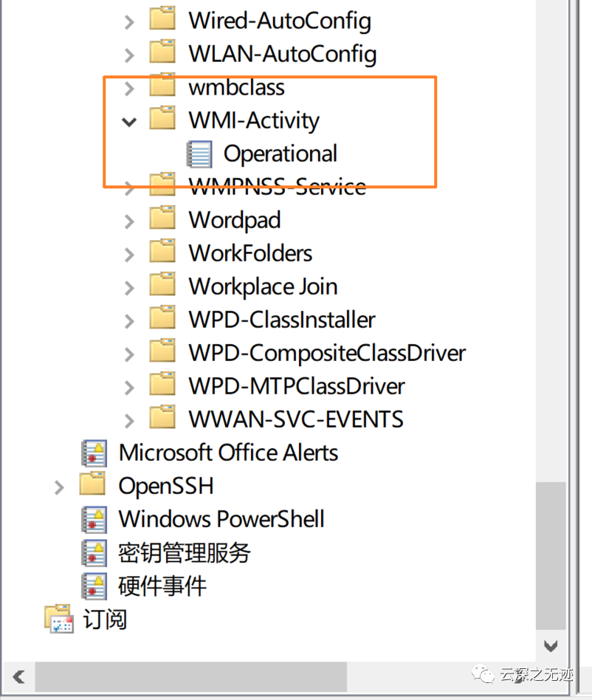Expand the Wordpad folder node
This screenshot has width=592, height=700.
point(130,221)
